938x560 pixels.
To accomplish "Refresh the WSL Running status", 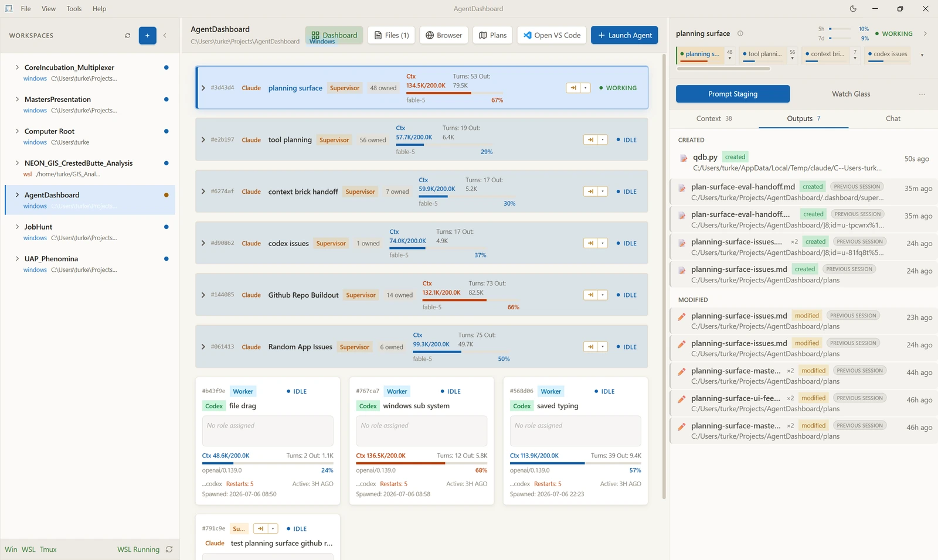I will point(169,549).
